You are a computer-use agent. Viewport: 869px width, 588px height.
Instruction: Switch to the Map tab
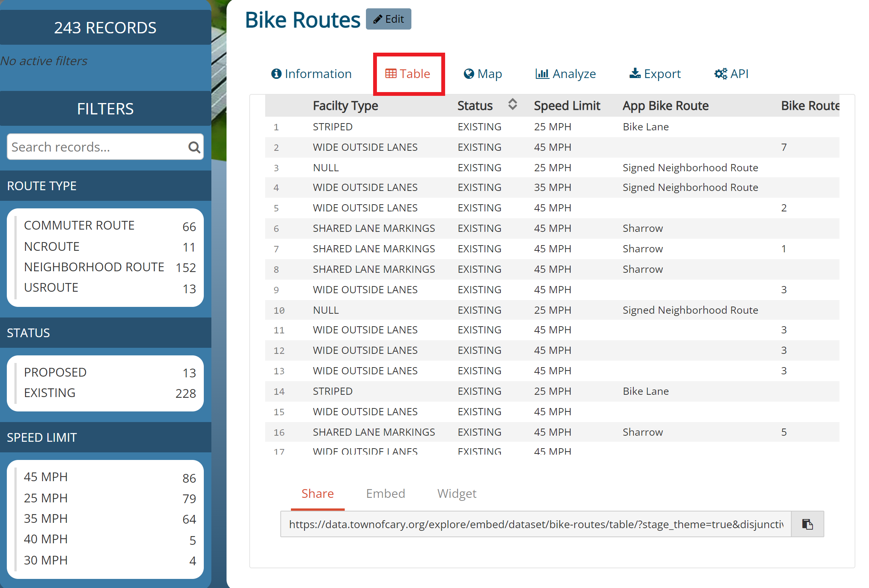click(483, 73)
